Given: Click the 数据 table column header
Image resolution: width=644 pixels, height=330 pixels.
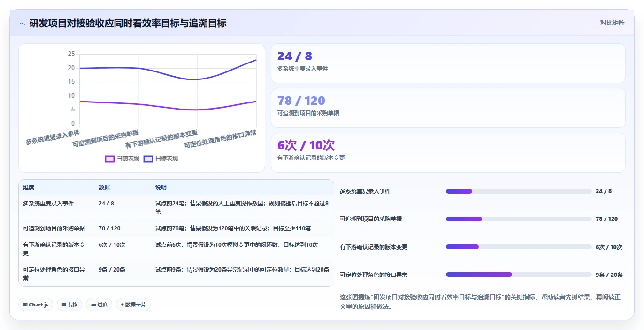Looking at the screenshot, I should (x=104, y=188).
